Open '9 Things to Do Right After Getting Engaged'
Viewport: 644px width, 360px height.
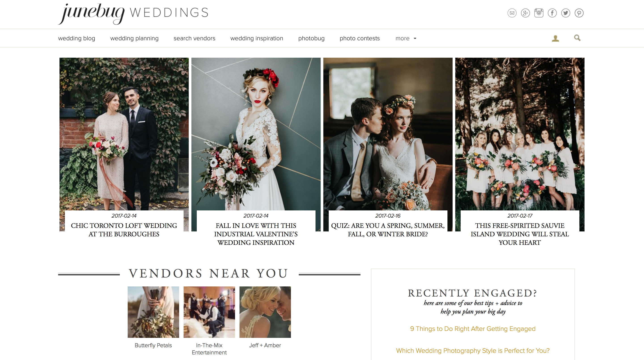point(473,329)
